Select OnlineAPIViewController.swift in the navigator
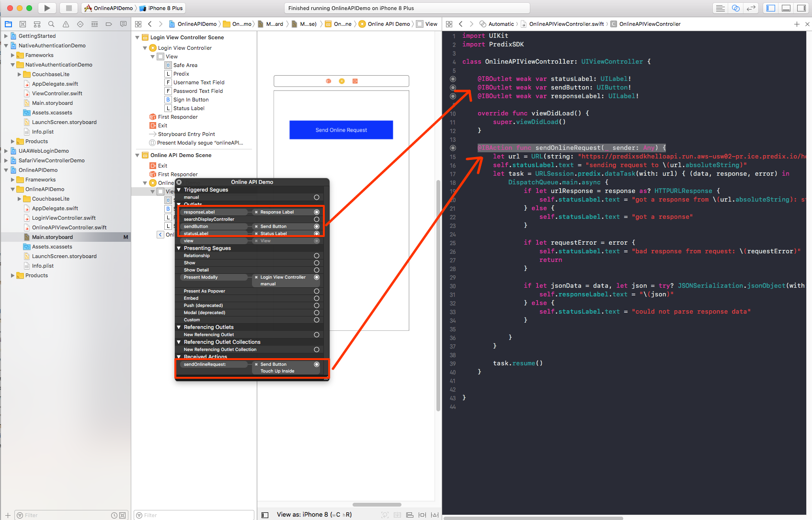 69,227
